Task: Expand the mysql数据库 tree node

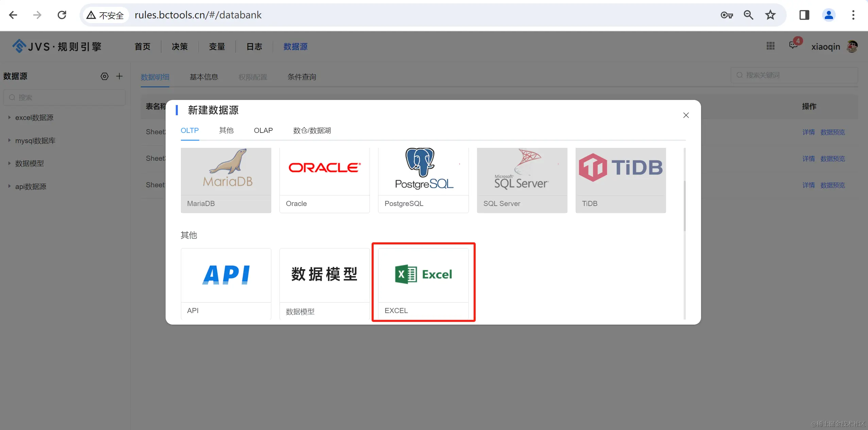Action: coord(10,140)
